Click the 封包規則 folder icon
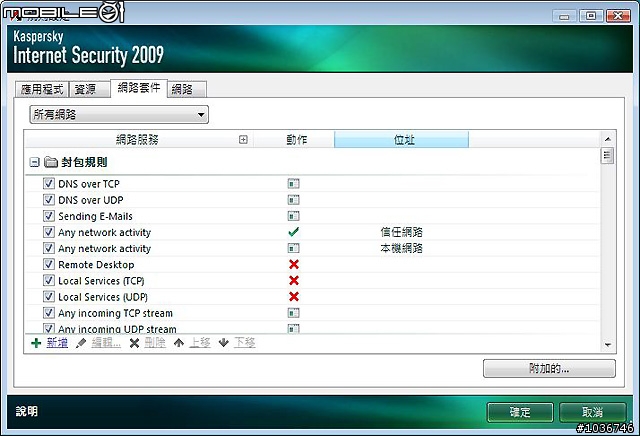Viewport: 640px width, 436px height. click(51, 162)
